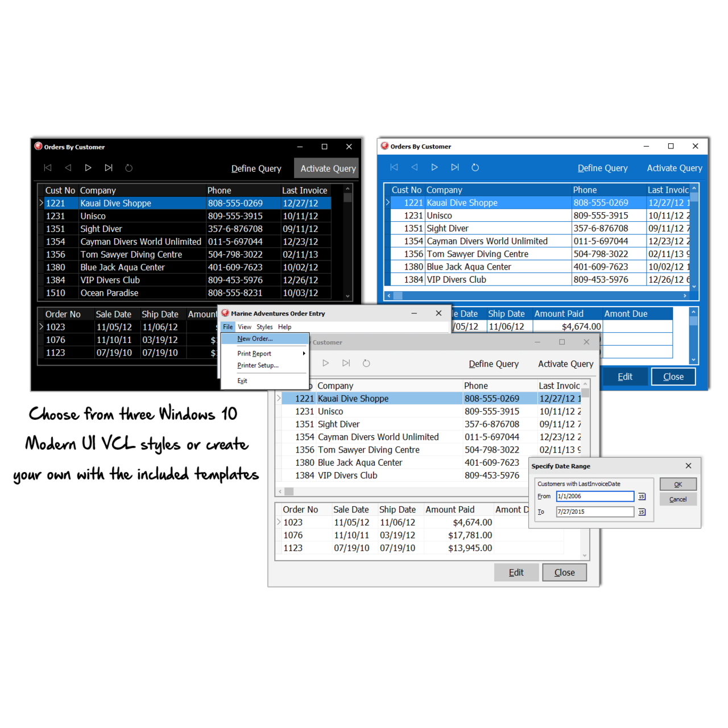Screen dimensions: 728x728
Task: Open the calendar picker beside To date
Action: [642, 512]
